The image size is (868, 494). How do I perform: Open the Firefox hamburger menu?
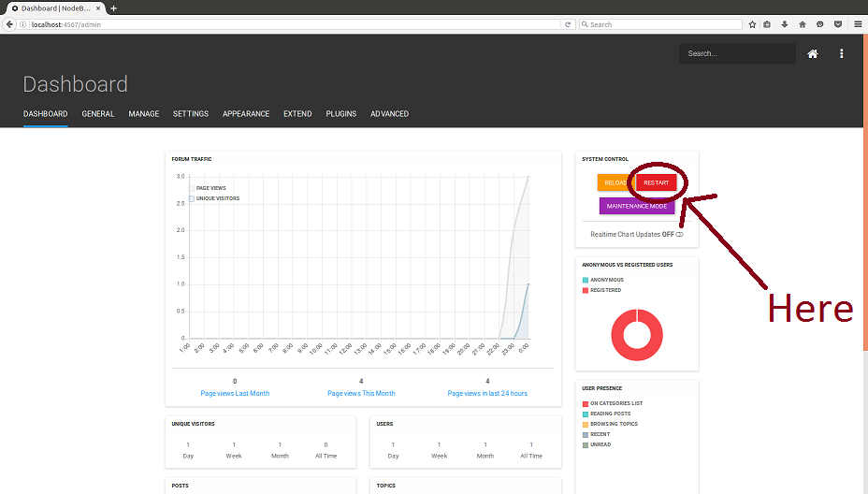tap(858, 24)
